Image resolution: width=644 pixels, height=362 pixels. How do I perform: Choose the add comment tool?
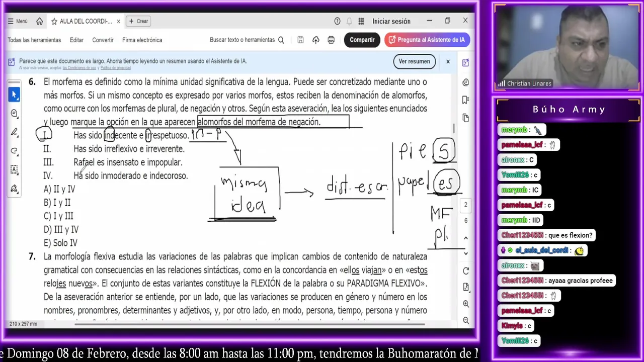[14, 114]
